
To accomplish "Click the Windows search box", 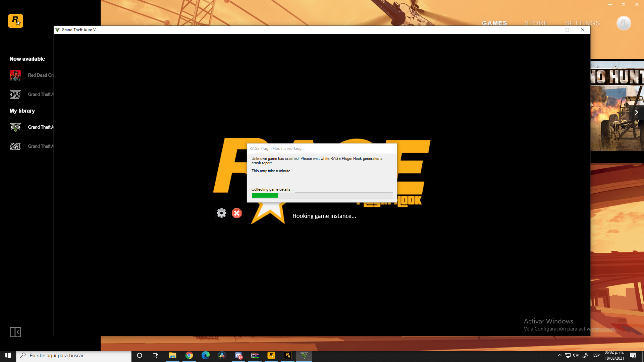I will 74,355.
